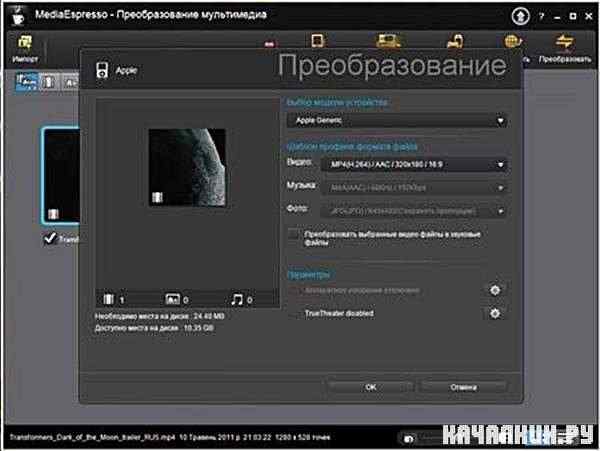Open settings gear next to TrueTheater disabled
The image size is (600, 451).
(x=495, y=314)
